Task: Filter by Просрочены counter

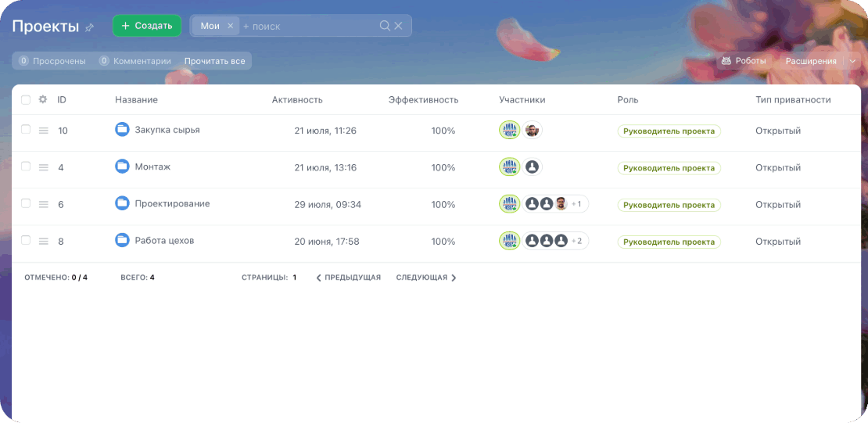Action: point(52,61)
